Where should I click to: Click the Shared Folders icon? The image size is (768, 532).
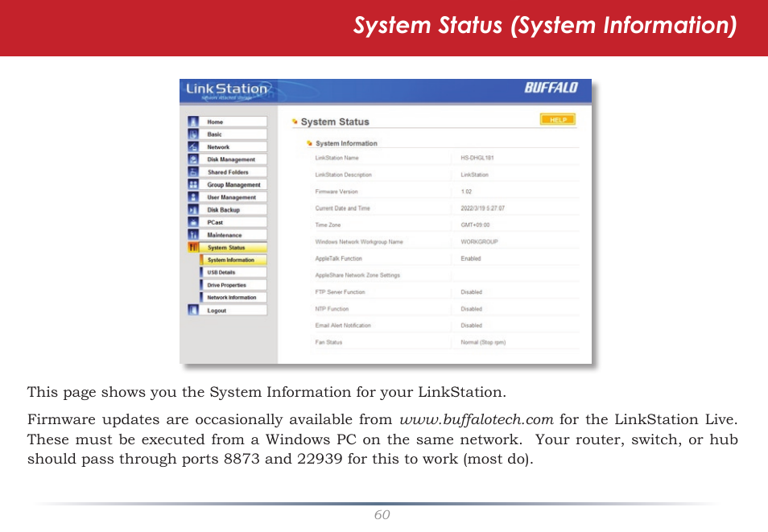tap(193, 172)
